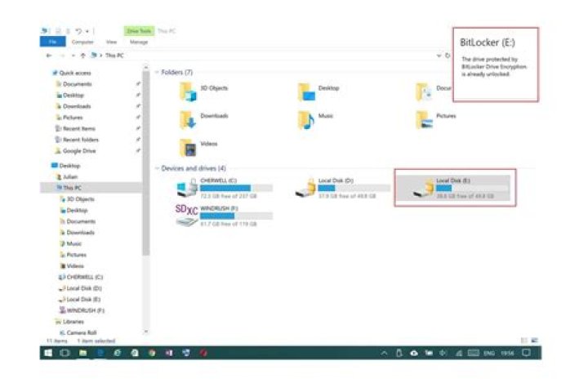Open the ENG language indicator
This screenshot has height=392, width=588.
489,354
